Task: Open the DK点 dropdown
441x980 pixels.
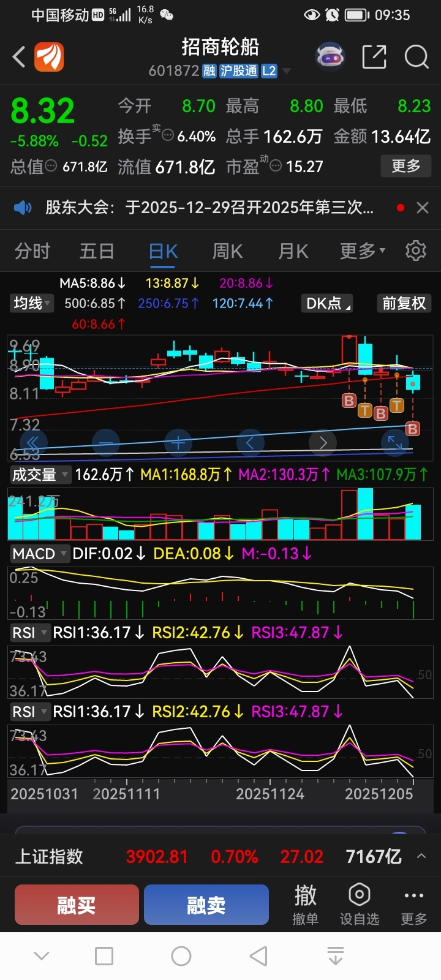Action: pyautogui.click(x=328, y=303)
